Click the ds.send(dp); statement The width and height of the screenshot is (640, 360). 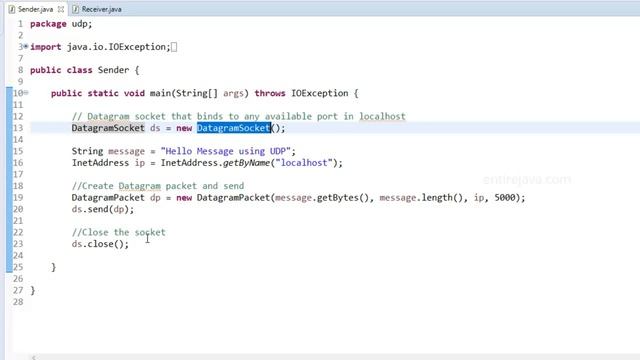point(103,209)
